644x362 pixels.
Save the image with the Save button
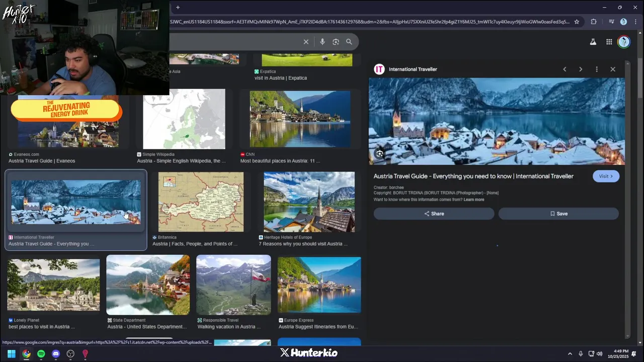(x=558, y=214)
